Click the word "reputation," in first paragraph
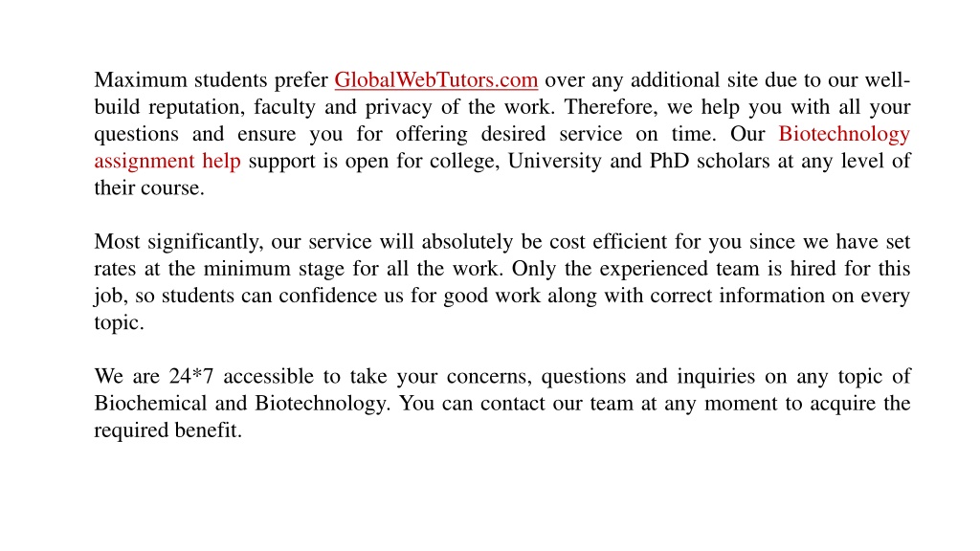The width and height of the screenshot is (980, 551). pos(197,107)
